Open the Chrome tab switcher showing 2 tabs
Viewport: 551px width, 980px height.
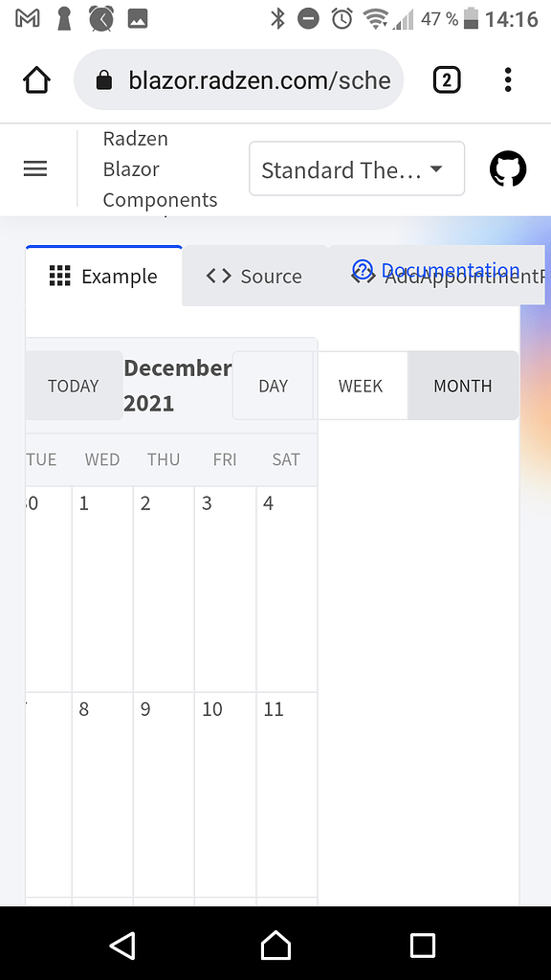tap(447, 79)
